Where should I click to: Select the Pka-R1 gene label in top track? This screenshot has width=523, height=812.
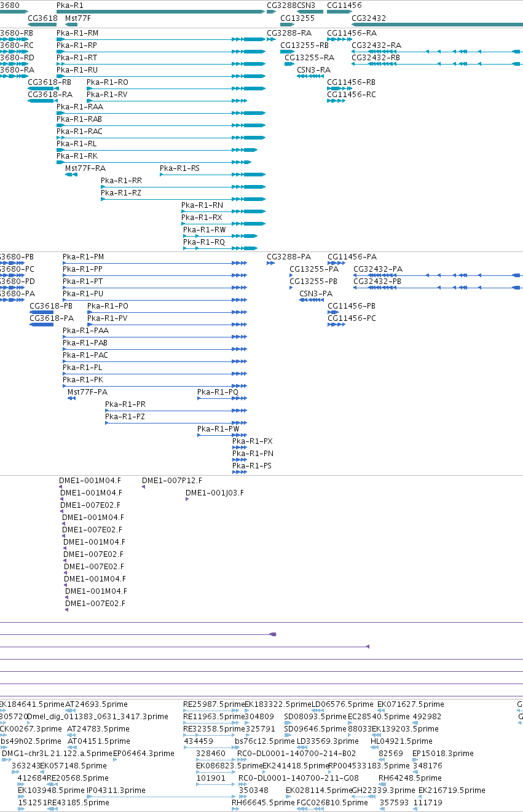tap(69, 5)
